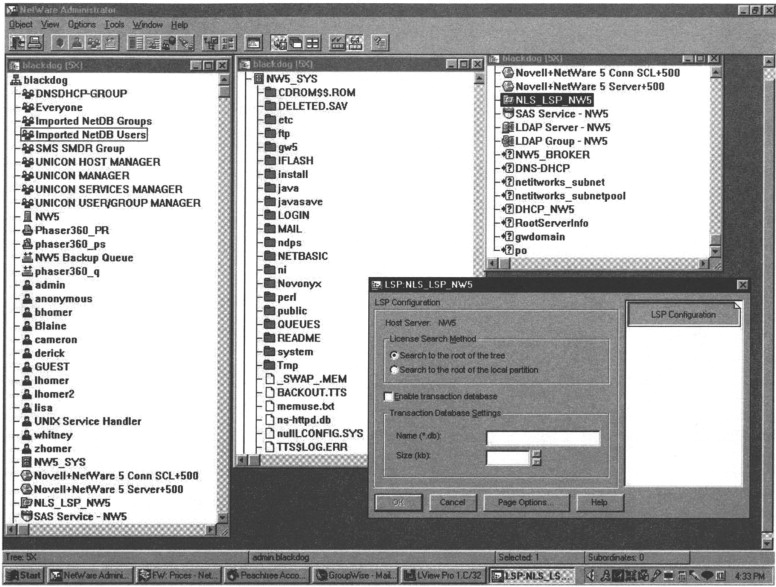This screenshot has width=776, height=587.
Task: Switch to GroupWise - Mail taskbar button
Action: (x=355, y=575)
